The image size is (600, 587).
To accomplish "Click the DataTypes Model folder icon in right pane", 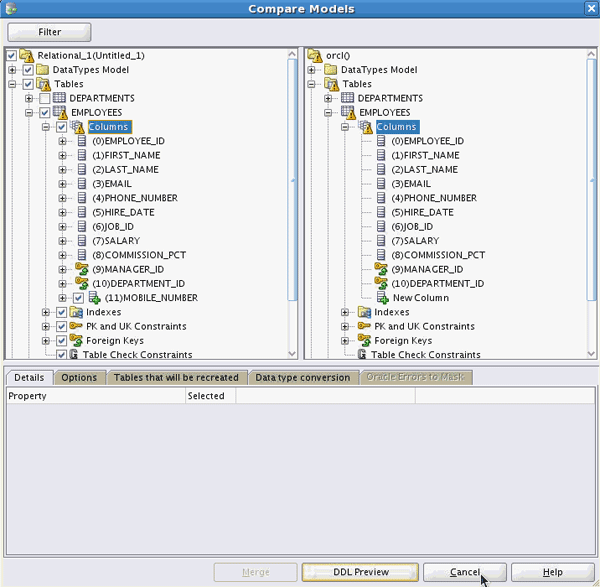I will coord(330,70).
